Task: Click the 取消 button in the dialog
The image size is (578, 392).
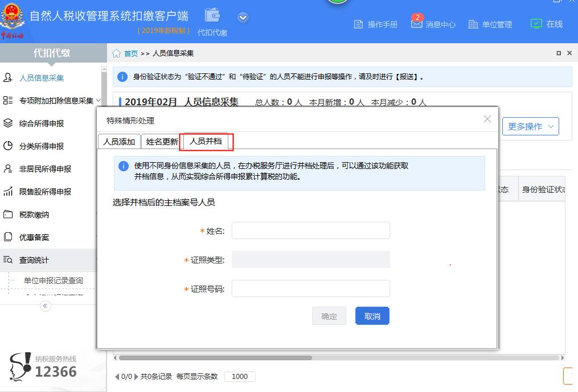Action: pyautogui.click(x=372, y=315)
